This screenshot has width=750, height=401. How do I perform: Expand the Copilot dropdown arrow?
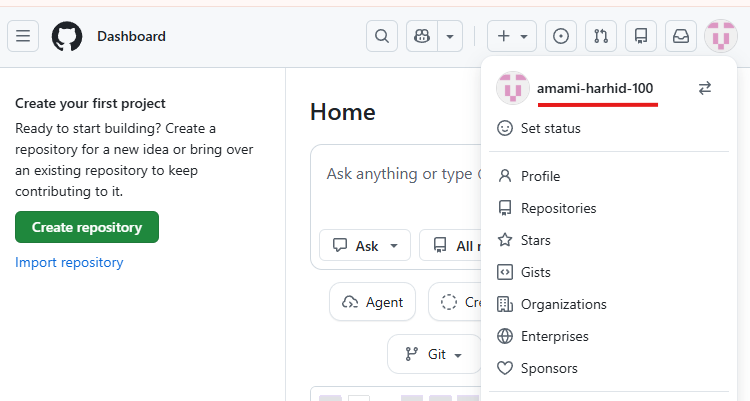[x=450, y=36]
